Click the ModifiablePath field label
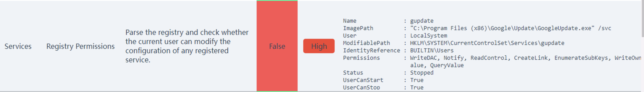 pyautogui.click(x=366, y=43)
